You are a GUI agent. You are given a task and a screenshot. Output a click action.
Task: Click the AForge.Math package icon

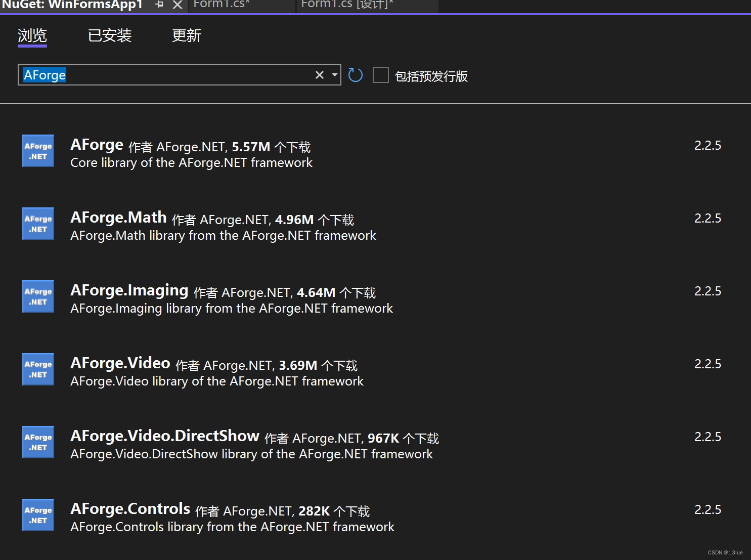pos(38,224)
